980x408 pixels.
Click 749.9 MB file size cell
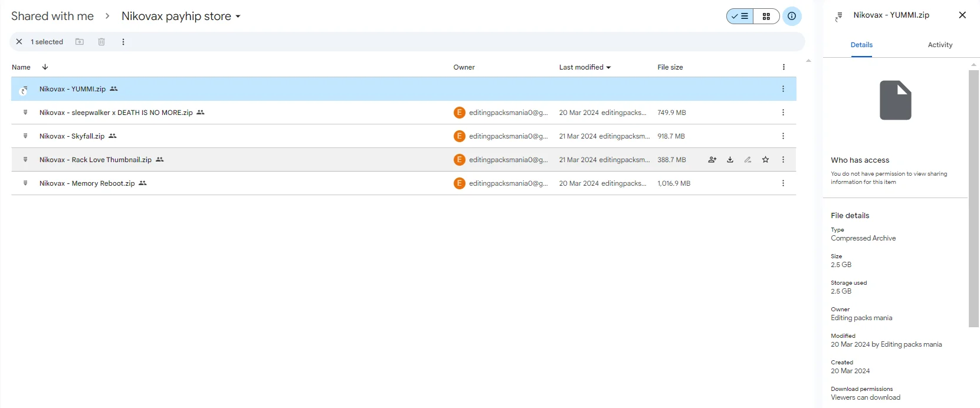coord(671,113)
